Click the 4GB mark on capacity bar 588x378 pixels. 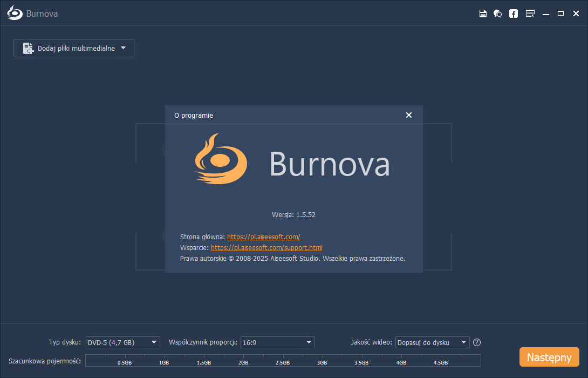click(x=401, y=362)
